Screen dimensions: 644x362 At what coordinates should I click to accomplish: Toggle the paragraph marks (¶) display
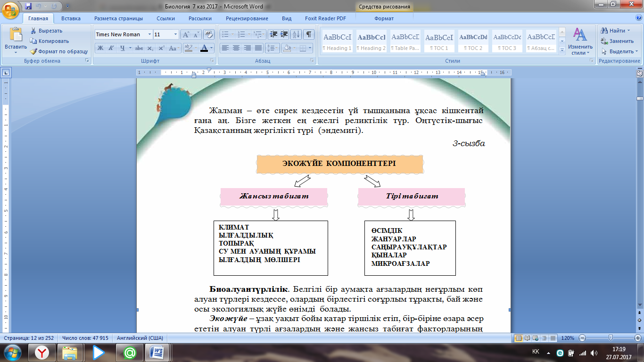pyautogui.click(x=309, y=34)
